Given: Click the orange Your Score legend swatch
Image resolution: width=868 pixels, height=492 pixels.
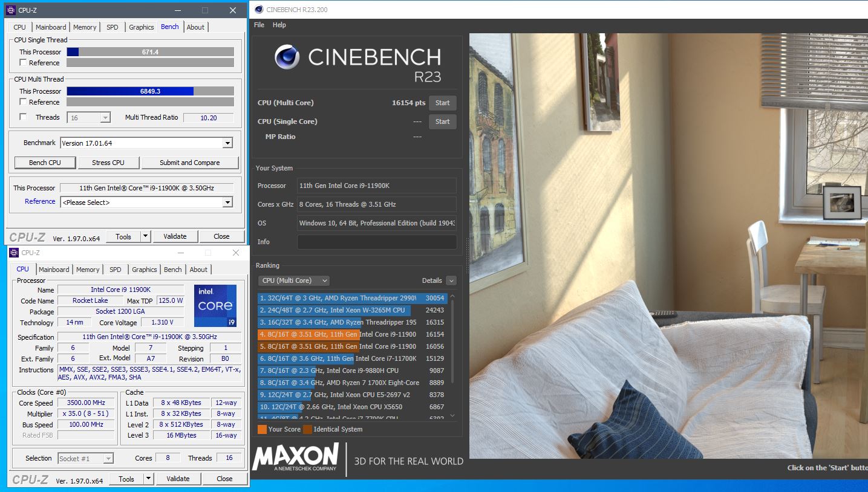Looking at the screenshot, I should tap(262, 430).
